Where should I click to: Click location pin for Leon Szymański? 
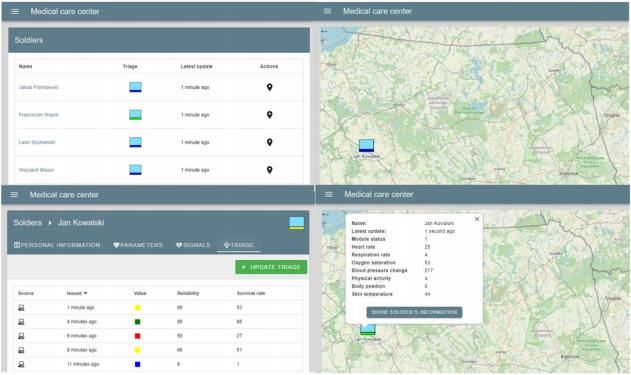coord(270,142)
